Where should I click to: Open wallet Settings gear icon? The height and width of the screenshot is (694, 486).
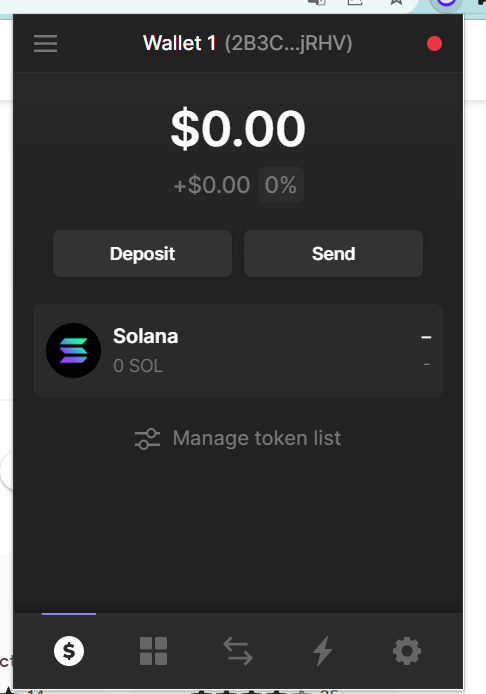(x=407, y=651)
